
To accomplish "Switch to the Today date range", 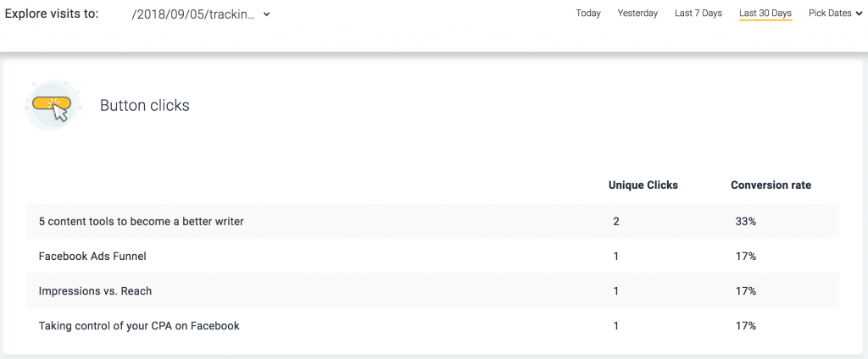I will (x=588, y=14).
